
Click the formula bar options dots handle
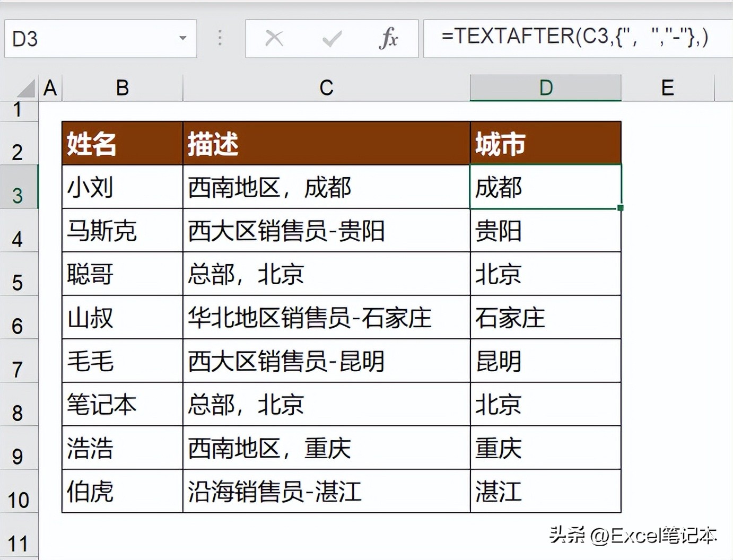pos(220,38)
